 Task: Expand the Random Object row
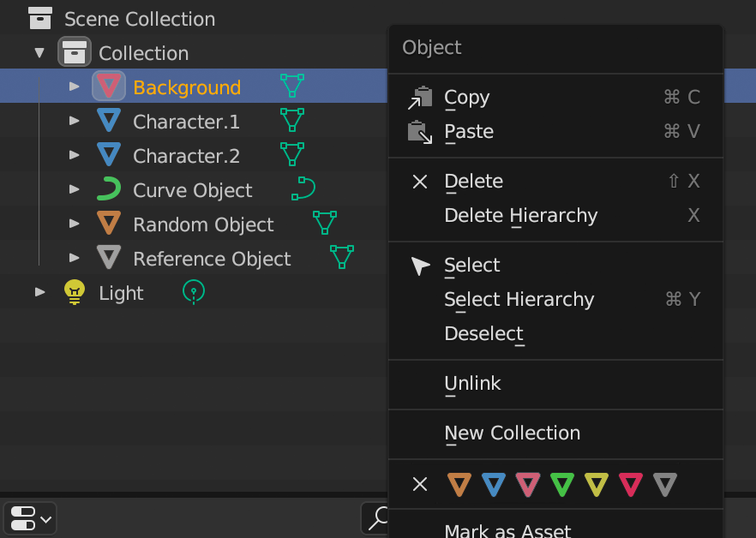[75, 224]
